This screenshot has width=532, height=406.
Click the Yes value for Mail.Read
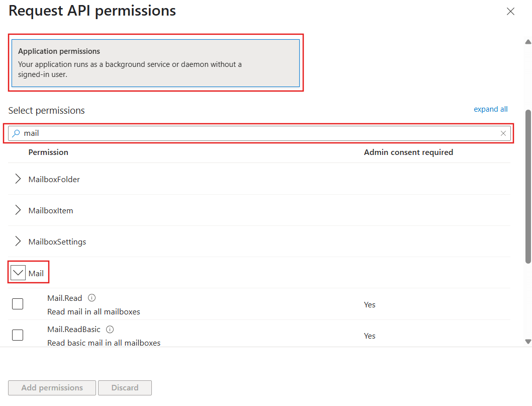(370, 305)
